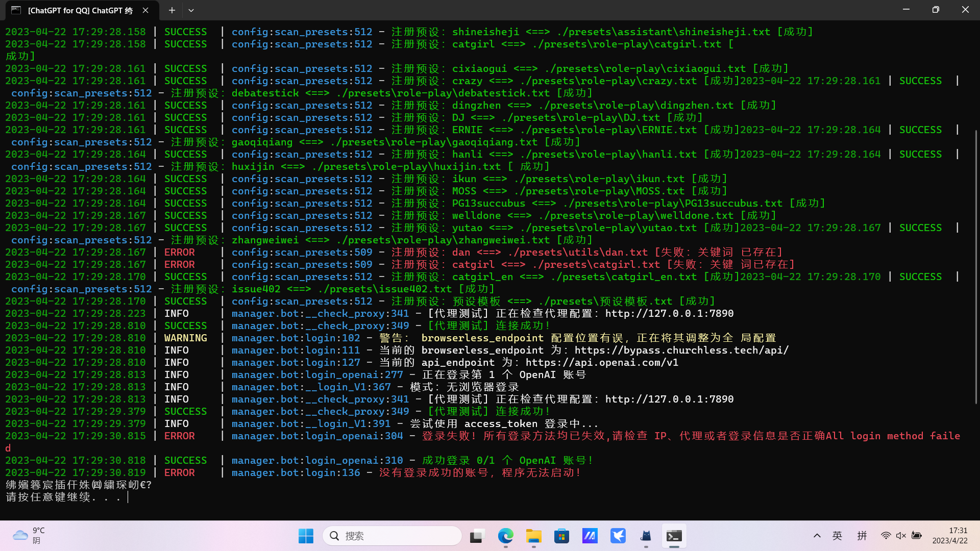Switch to Windows Terminal taskbar icon
The height and width of the screenshot is (551, 980).
click(674, 536)
